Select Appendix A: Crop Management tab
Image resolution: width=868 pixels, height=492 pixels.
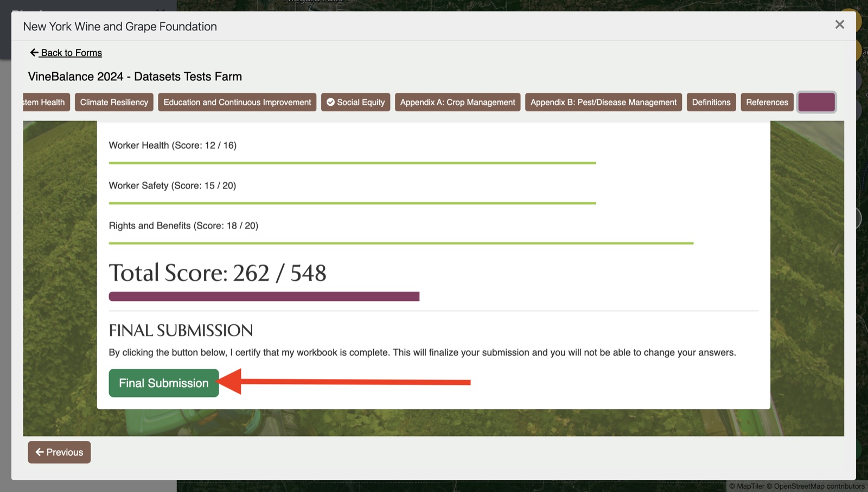click(x=457, y=102)
